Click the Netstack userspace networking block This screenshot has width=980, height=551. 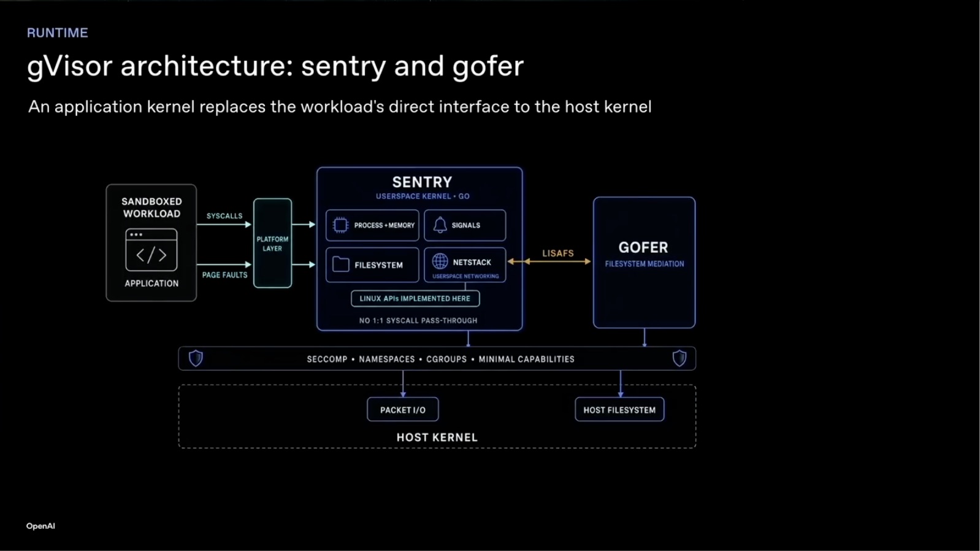pos(465,265)
